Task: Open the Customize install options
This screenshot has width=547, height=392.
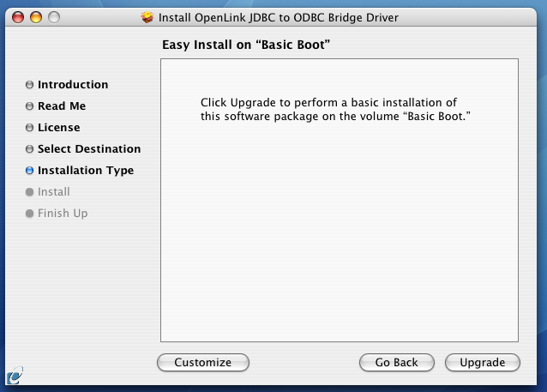Action: point(203,362)
